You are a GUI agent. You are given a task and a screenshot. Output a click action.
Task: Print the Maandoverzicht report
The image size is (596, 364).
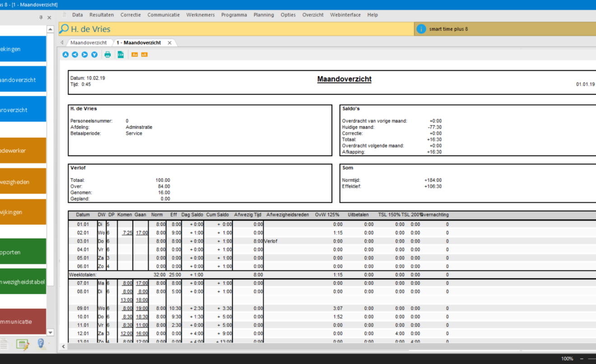point(107,55)
